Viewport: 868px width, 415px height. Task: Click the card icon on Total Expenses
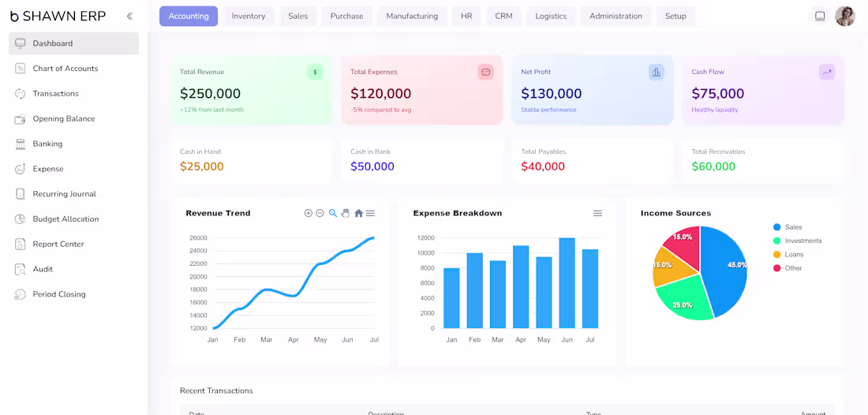point(485,72)
